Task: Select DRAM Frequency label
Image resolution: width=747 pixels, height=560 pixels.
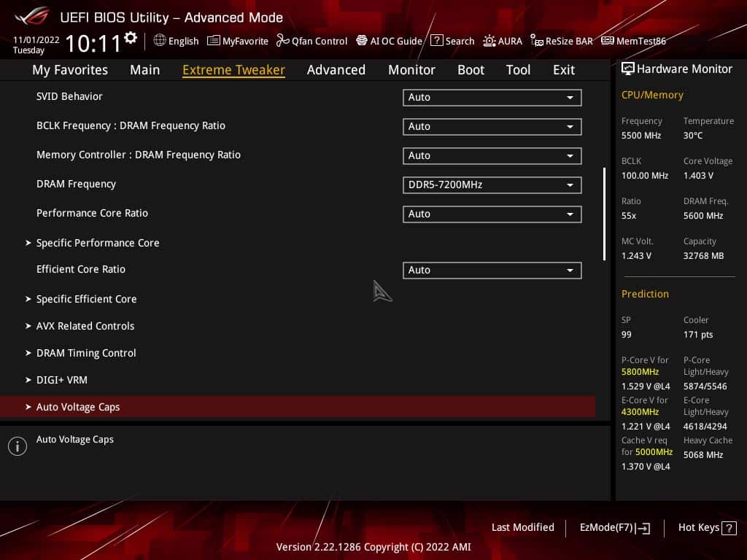Action: pos(76,184)
